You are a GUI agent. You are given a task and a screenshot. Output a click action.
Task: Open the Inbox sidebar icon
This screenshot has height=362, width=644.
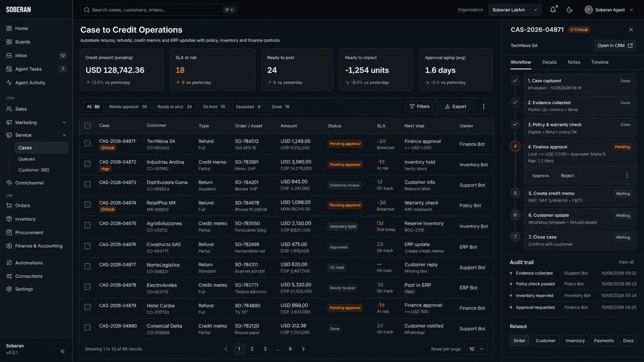(x=9, y=55)
